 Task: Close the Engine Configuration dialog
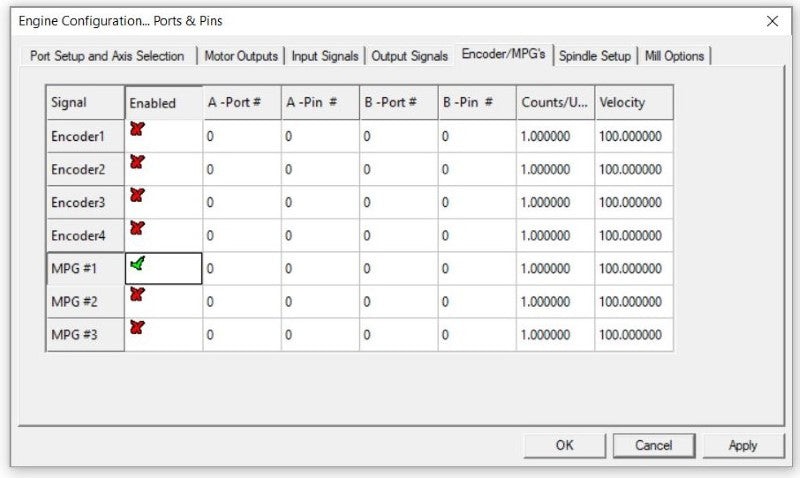pos(772,21)
